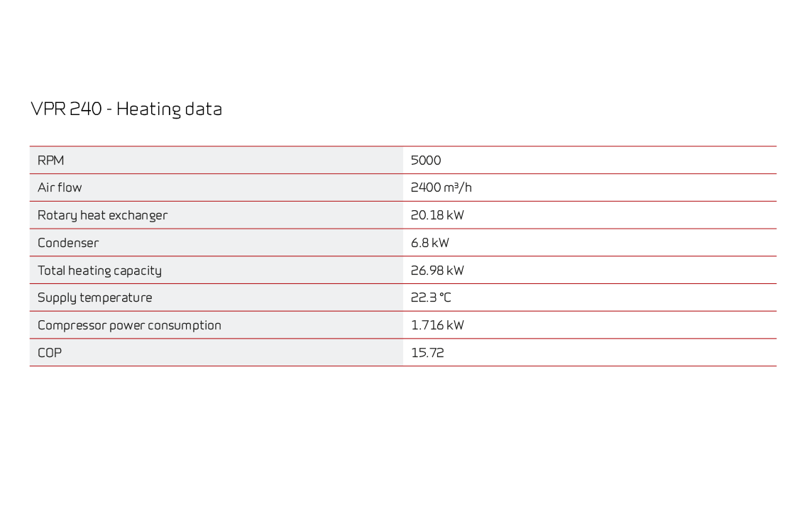Select the Air flow row label
The height and width of the screenshot is (514, 812).
(x=60, y=188)
